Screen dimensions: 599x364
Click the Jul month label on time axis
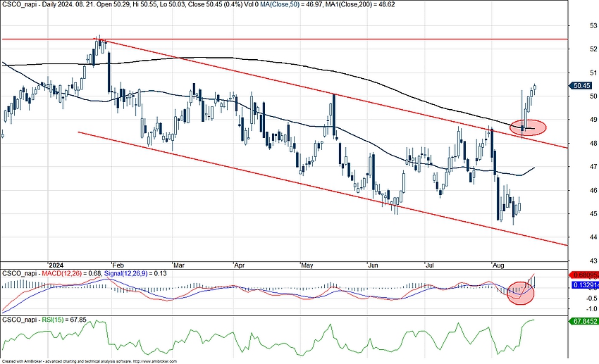pos(431,265)
